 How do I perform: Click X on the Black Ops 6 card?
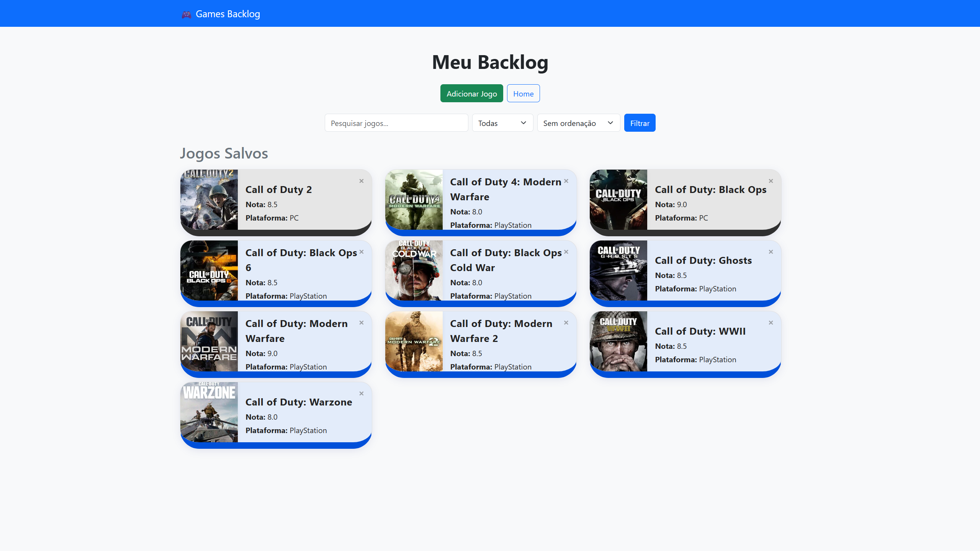tap(361, 252)
